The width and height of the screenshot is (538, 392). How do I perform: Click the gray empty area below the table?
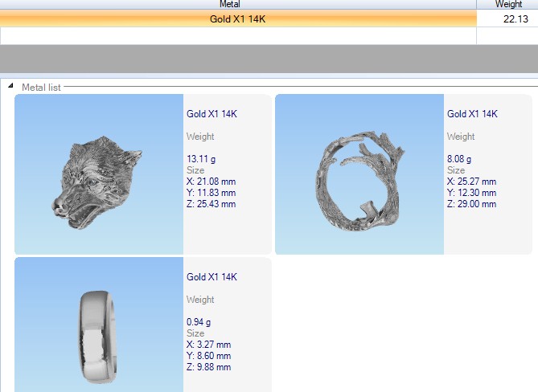point(269,59)
